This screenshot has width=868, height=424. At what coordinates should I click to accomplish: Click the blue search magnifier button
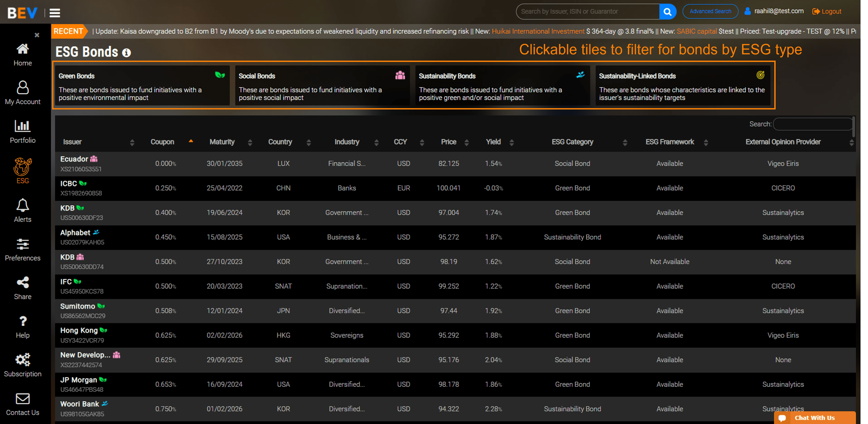pyautogui.click(x=667, y=12)
